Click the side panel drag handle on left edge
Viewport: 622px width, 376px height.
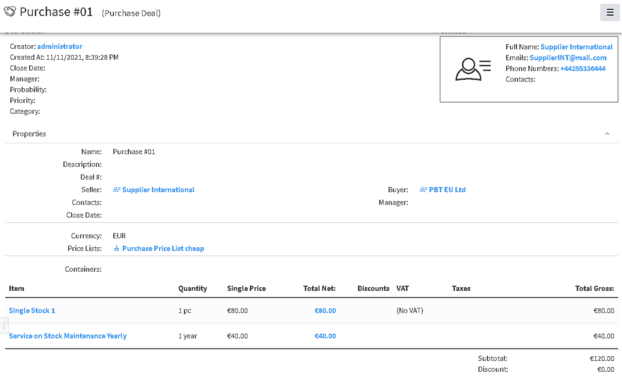point(4,326)
